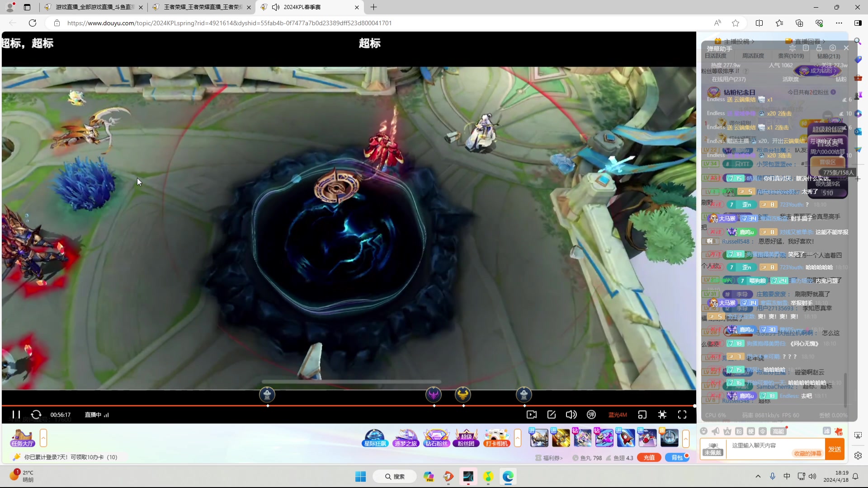Open the emoji picker in chat toolbar
This screenshot has width=868, height=488.
coord(703,431)
